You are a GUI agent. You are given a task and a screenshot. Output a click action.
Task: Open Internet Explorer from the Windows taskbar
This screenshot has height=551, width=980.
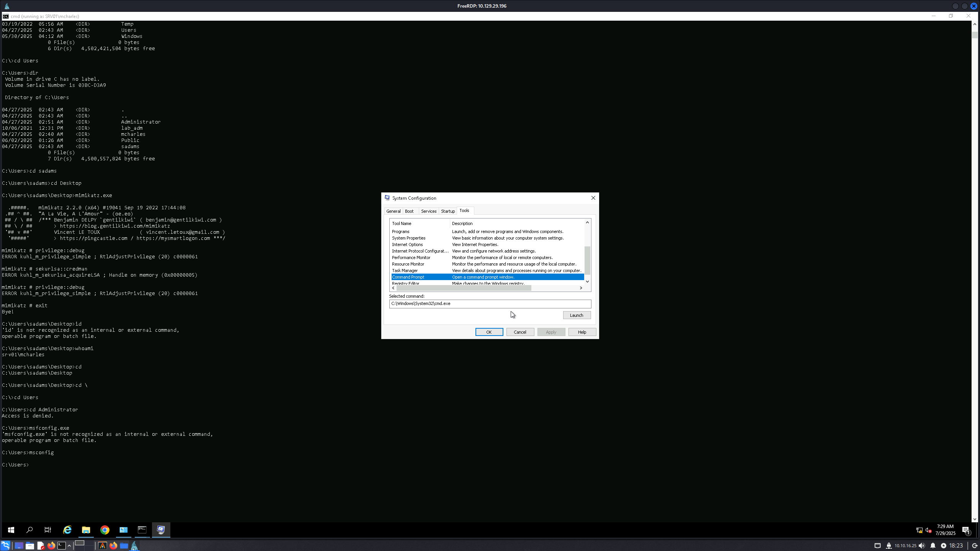(x=67, y=530)
